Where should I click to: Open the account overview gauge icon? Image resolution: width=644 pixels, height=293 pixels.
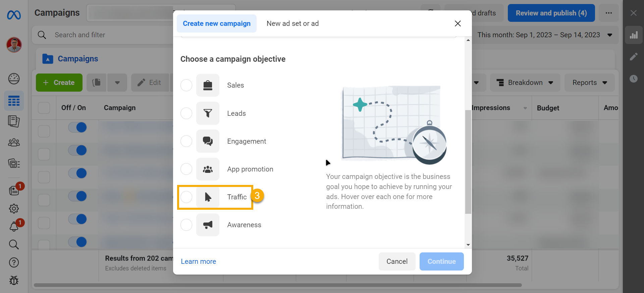14,79
